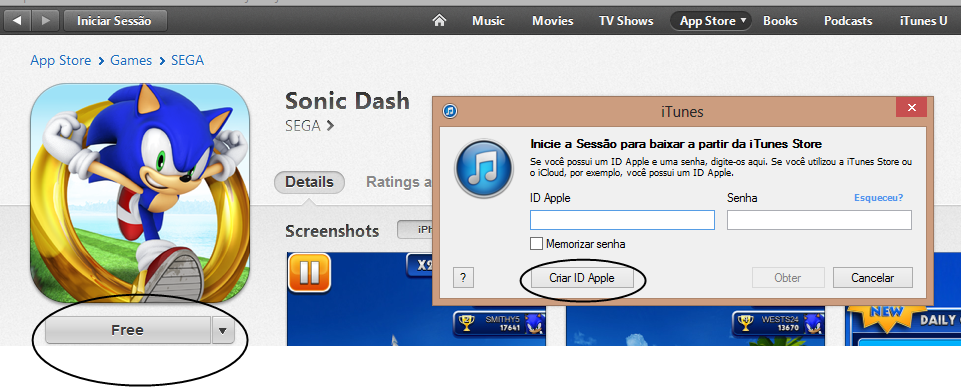
Task: Click the Sonic Dash app icon
Action: tap(140, 193)
